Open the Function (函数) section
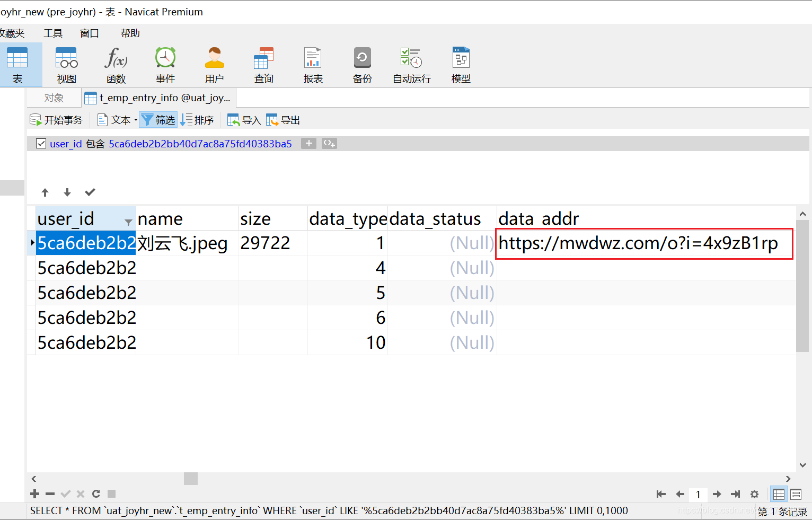 [116, 65]
